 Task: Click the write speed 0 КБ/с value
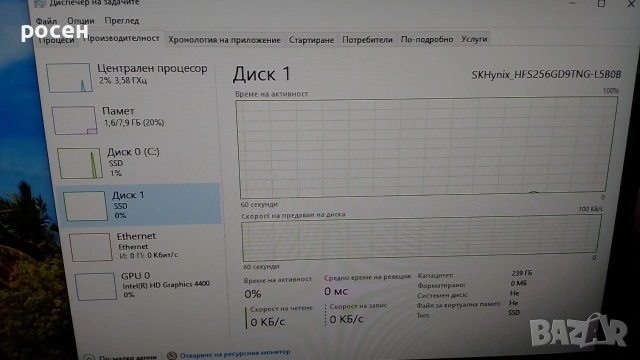(x=346, y=319)
